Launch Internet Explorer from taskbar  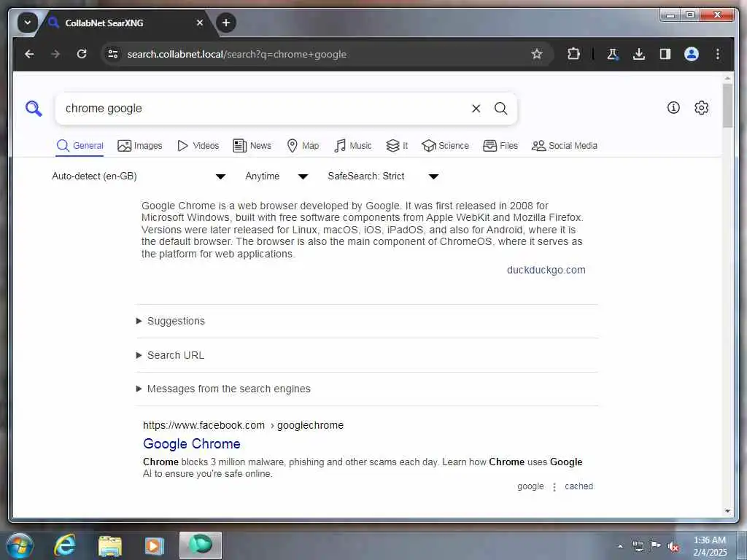pos(65,545)
